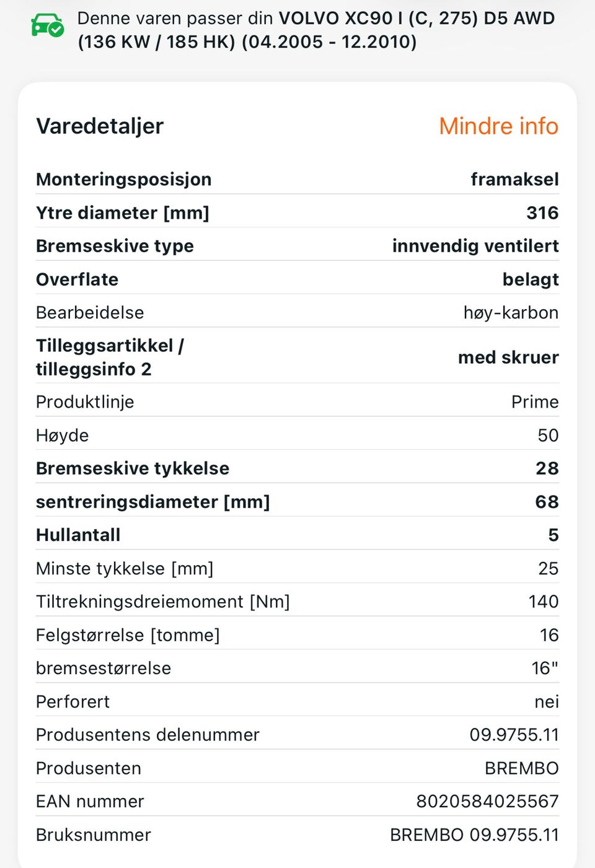Click the framaksel value

514,179
